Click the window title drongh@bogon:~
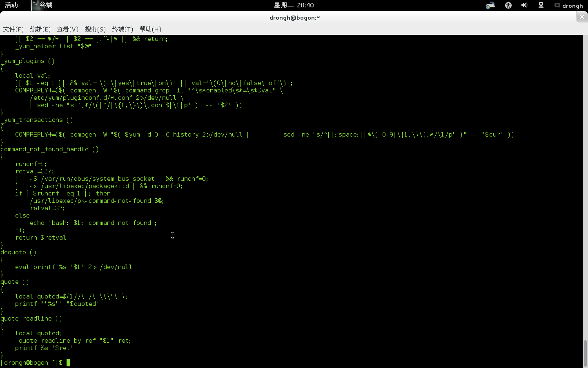 pyautogui.click(x=294, y=17)
